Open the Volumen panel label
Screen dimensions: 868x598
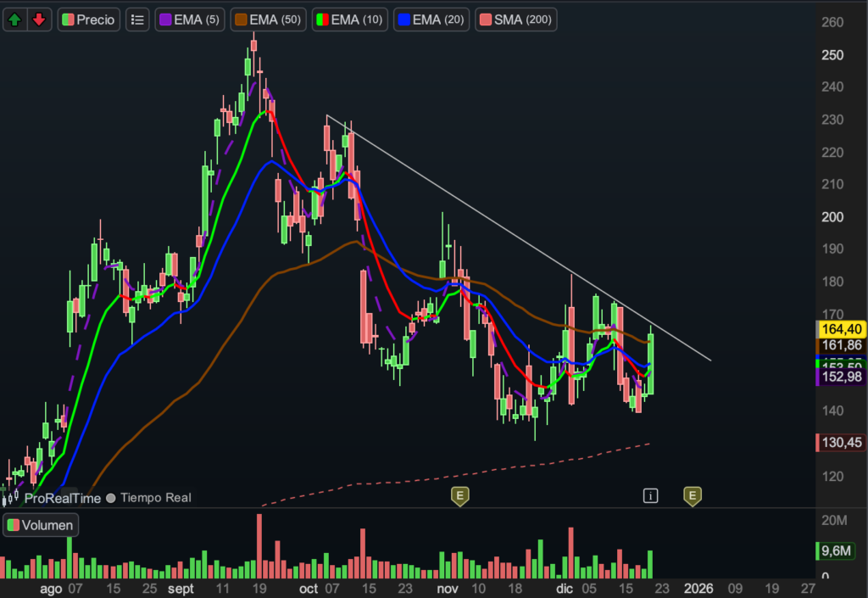(41, 525)
